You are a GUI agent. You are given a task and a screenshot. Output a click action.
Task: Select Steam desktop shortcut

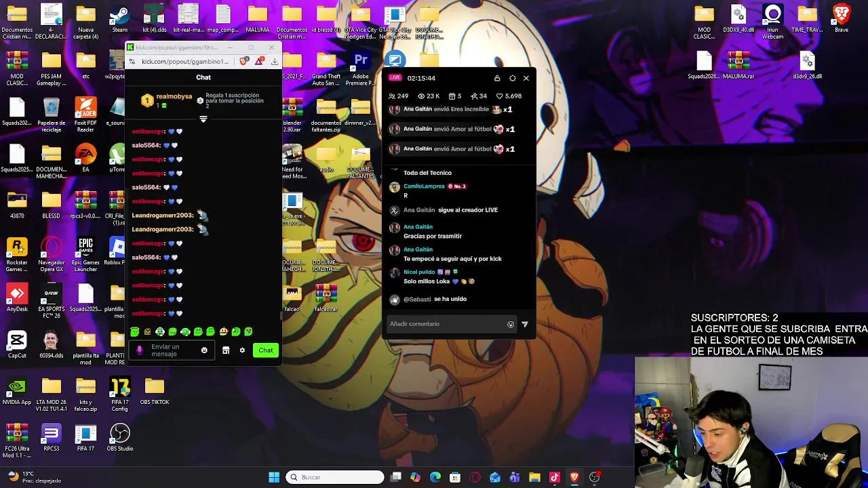pyautogui.click(x=120, y=19)
